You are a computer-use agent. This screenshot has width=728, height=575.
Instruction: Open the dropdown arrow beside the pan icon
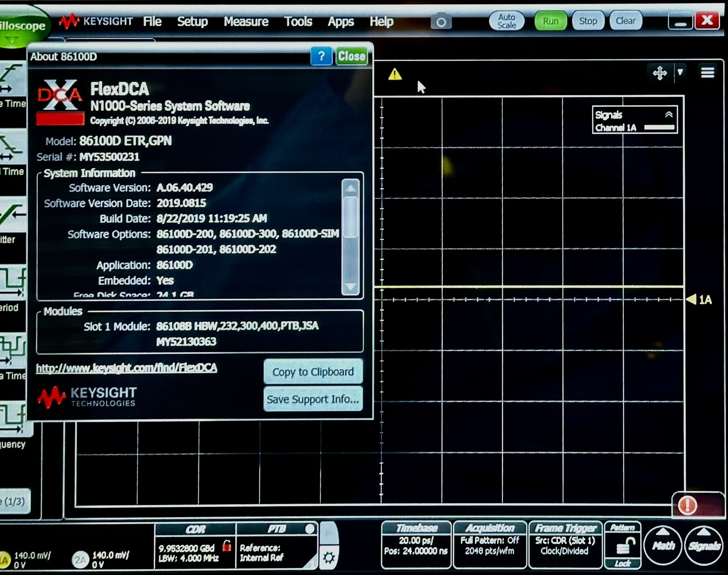(x=681, y=73)
